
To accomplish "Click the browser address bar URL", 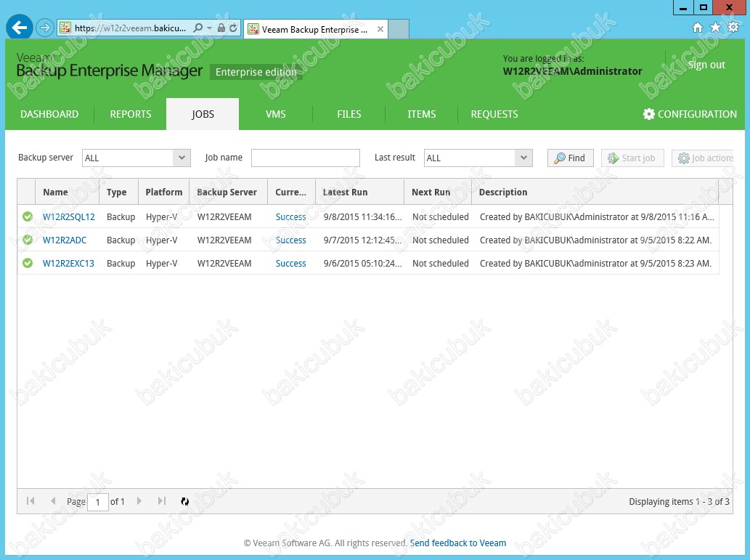I will coord(130,28).
